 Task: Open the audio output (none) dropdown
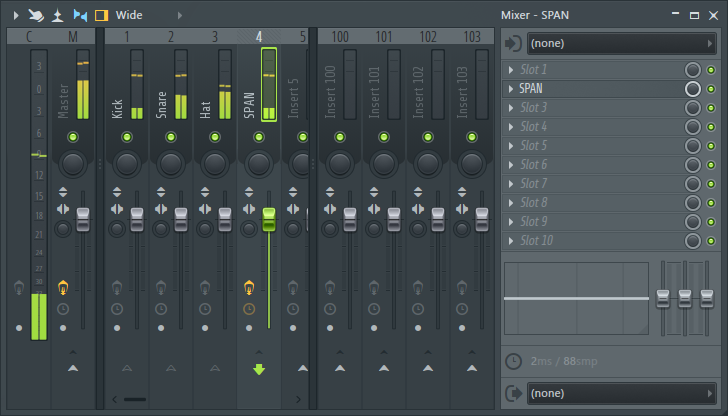622,394
